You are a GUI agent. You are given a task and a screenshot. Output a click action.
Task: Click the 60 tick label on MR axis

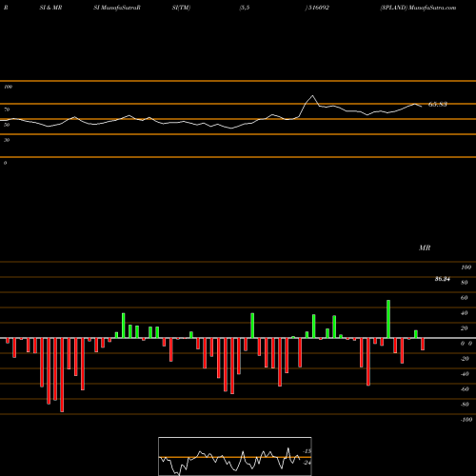(465, 298)
